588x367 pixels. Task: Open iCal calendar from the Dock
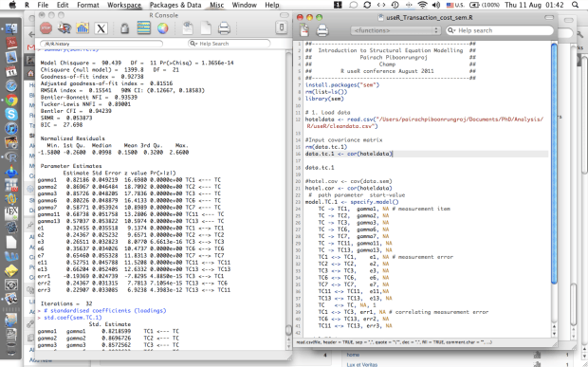coord(11,72)
